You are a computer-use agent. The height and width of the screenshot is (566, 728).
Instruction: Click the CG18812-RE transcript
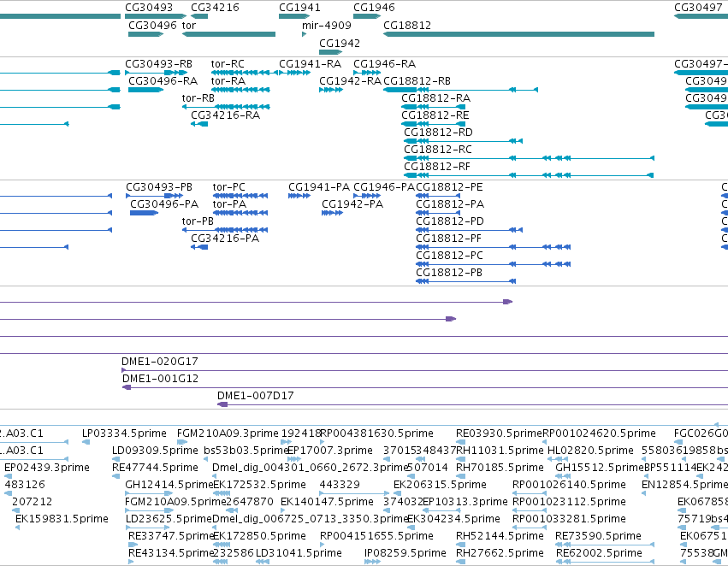[x=433, y=124]
